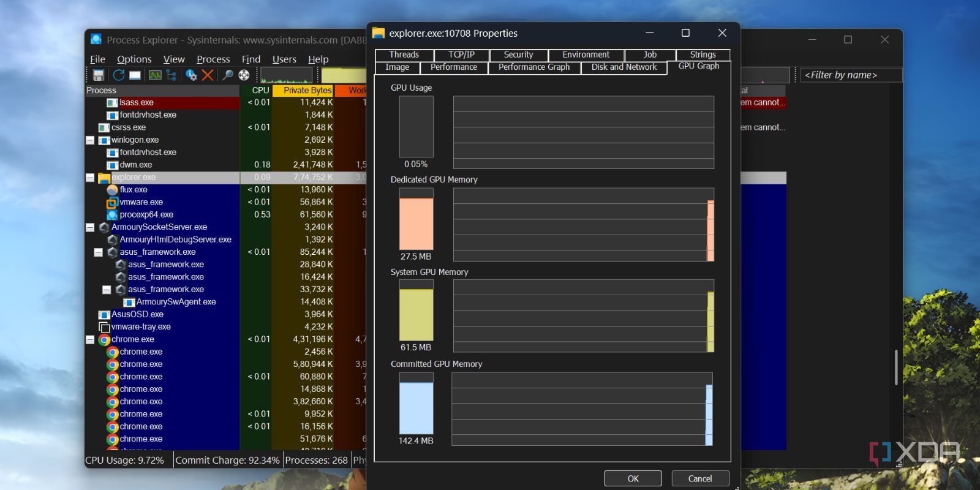The width and height of the screenshot is (980, 490).
Task: Click the flux.exe process icon
Action: [112, 190]
